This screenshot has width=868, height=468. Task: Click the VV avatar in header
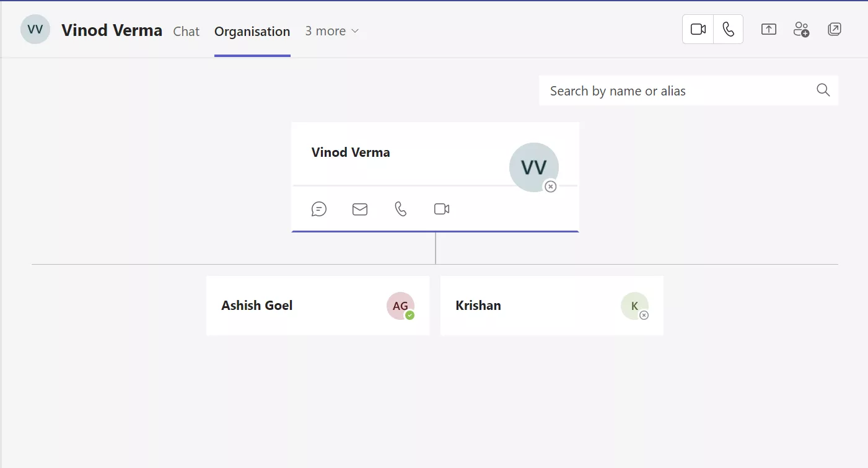pos(35,29)
